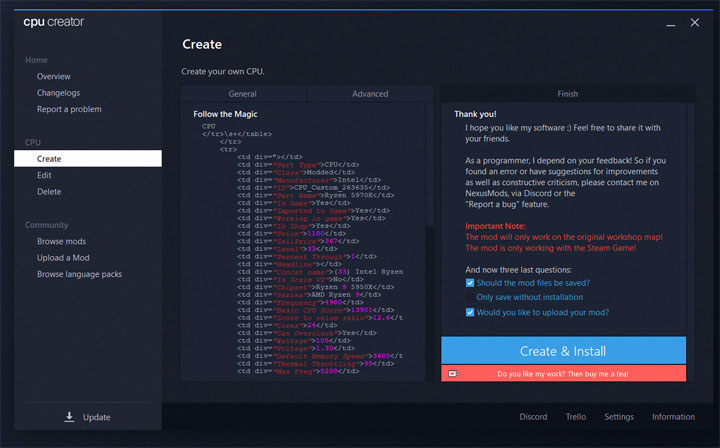Go to Changelogs page
720x448 pixels.
(58, 93)
